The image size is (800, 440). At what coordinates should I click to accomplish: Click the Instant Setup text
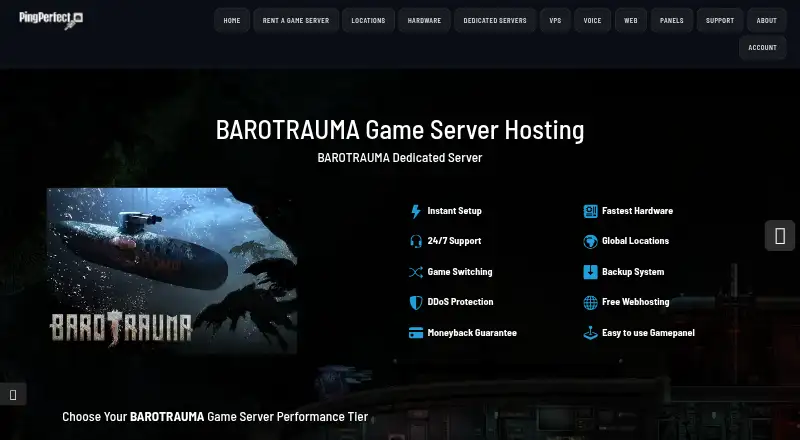point(454,211)
